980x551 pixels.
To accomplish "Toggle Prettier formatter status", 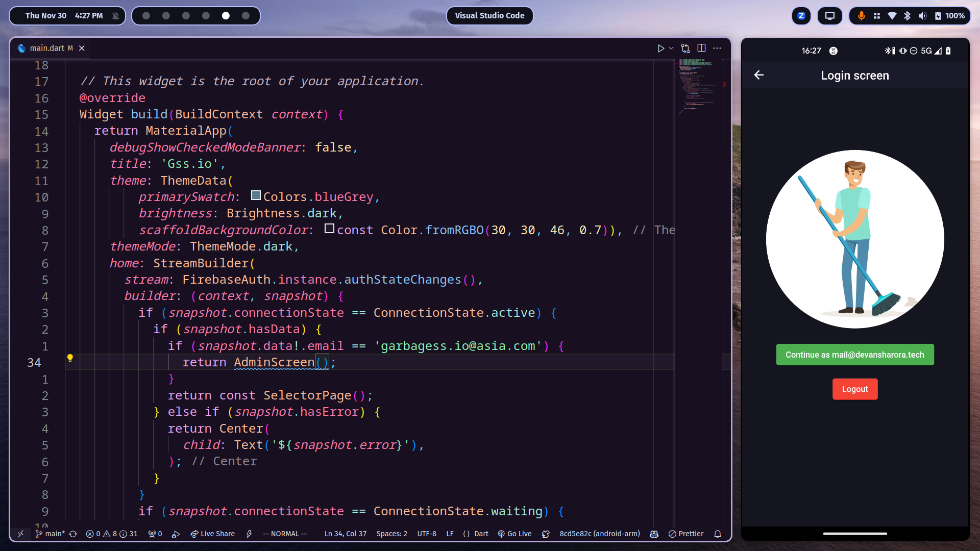I will [686, 534].
